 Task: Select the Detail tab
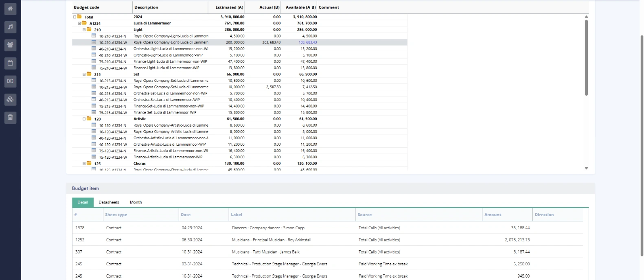click(x=83, y=202)
